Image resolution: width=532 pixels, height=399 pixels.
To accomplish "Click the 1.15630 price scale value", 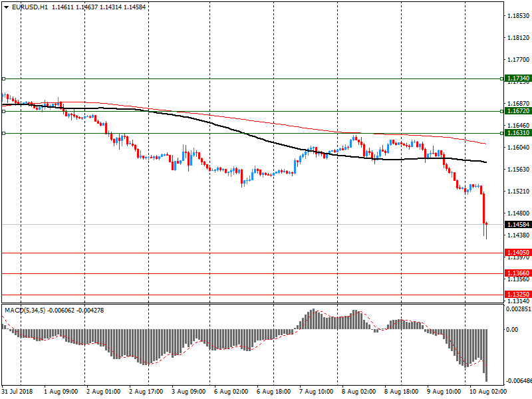I will [x=519, y=170].
